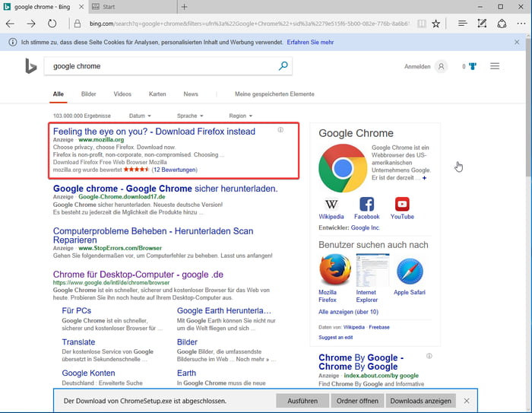Screen dimensions: 532x413
Task: Select the Bilder search tab
Action: (89, 94)
